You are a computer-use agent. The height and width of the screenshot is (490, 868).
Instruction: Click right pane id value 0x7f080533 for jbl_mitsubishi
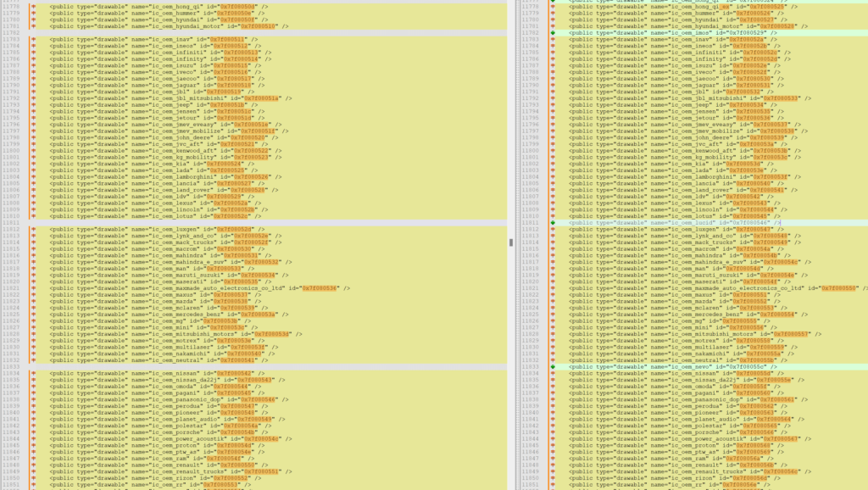click(781, 98)
